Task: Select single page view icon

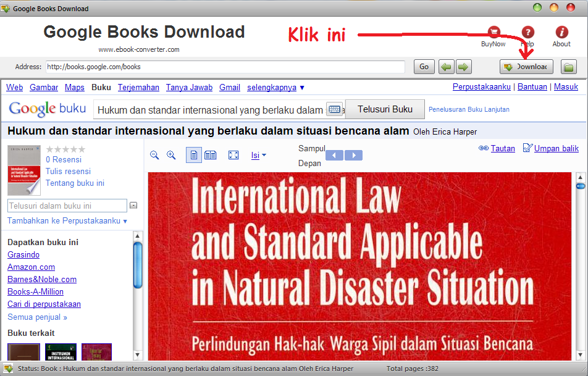Action: coord(194,155)
